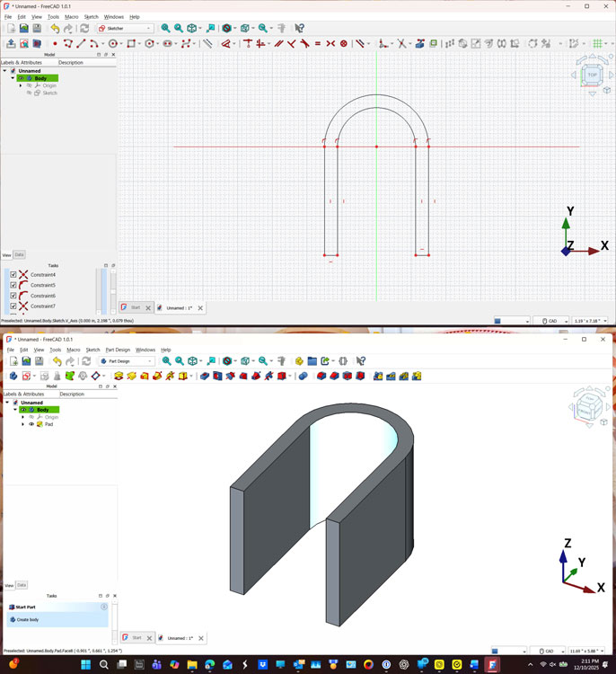Open the Macro menu in top window
Screen dimensions: 616x674
pyautogui.click(x=71, y=17)
